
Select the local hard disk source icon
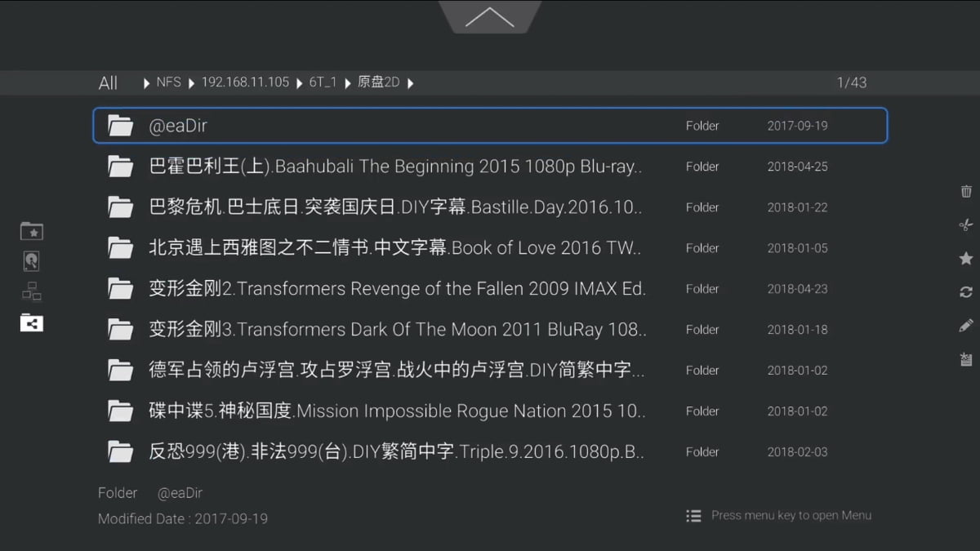click(31, 260)
